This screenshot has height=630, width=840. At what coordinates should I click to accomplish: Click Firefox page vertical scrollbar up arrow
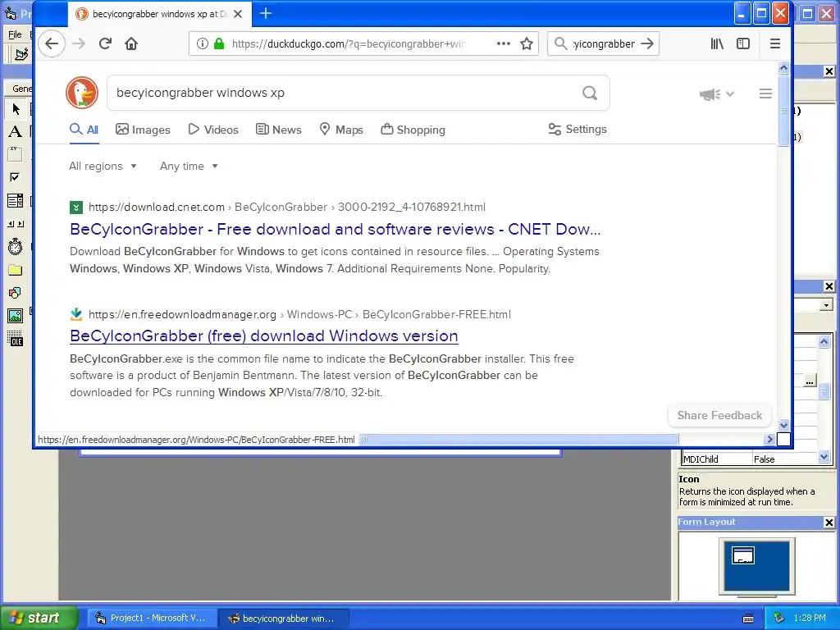pos(783,68)
